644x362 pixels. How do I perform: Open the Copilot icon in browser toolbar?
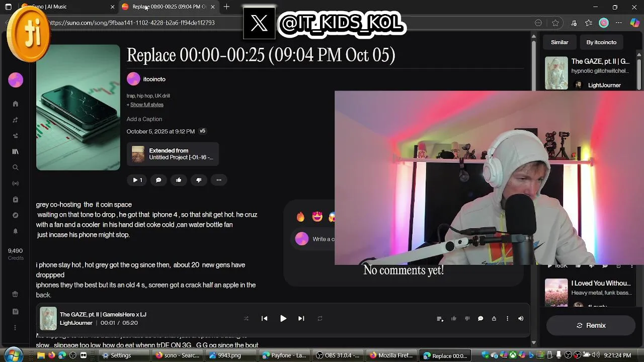[634, 23]
